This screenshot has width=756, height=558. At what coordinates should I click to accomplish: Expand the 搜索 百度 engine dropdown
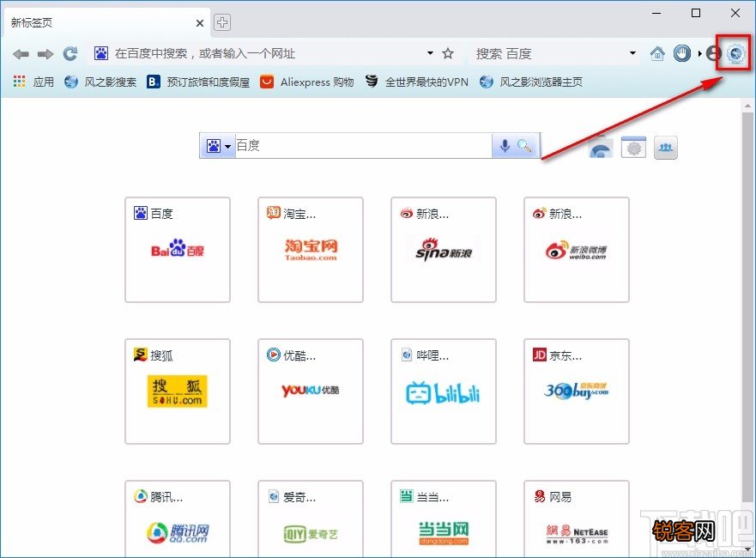point(632,53)
